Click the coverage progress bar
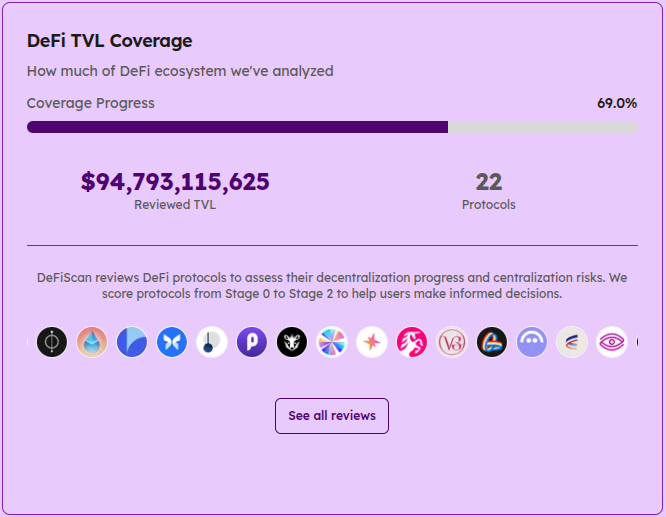This screenshot has width=666, height=517. 332,127
